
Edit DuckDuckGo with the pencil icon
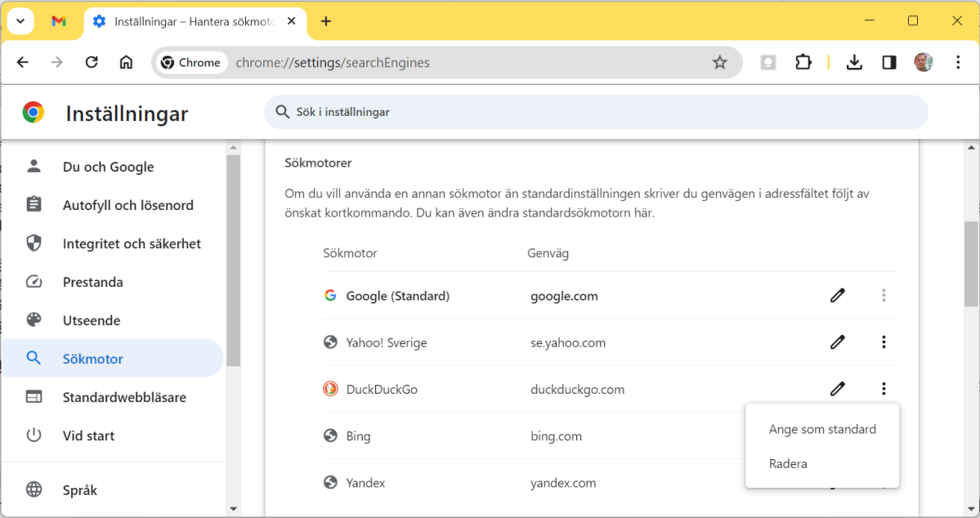(837, 389)
